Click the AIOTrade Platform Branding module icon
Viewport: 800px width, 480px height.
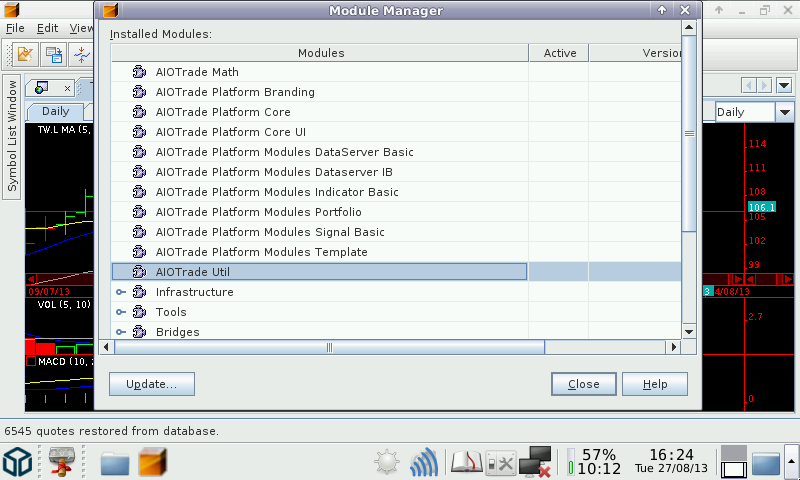(139, 92)
